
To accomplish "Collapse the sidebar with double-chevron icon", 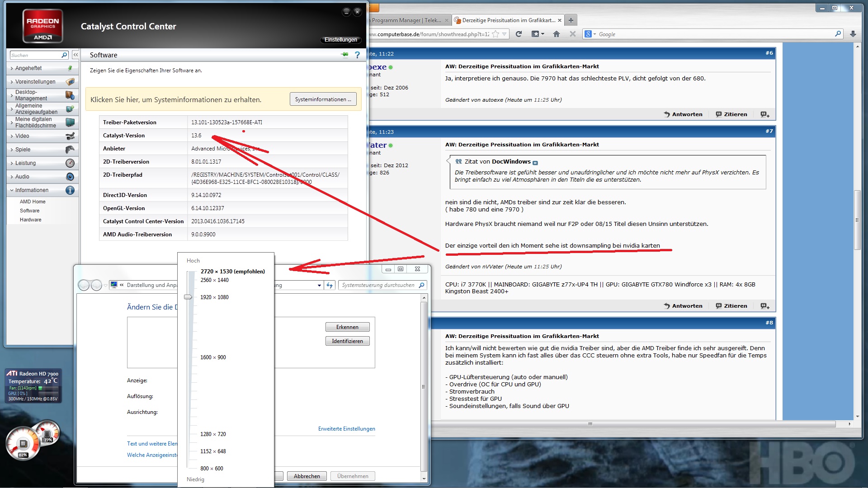I will (x=75, y=55).
